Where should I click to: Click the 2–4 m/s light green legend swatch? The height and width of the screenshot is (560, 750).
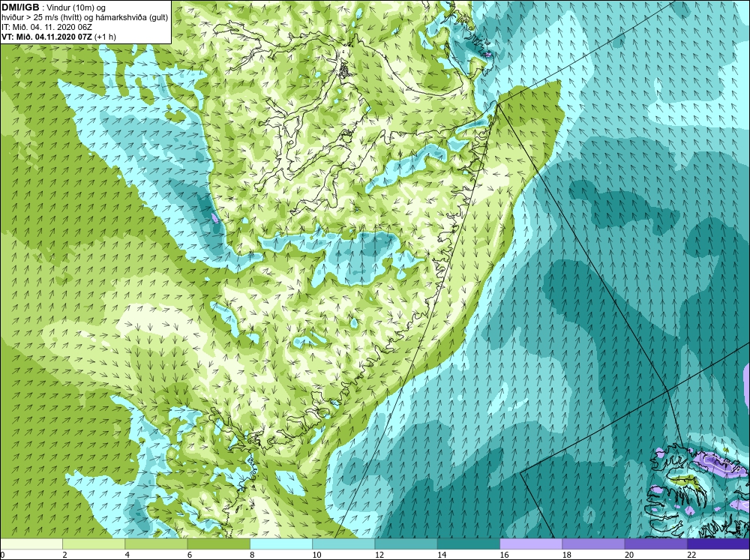coord(94,544)
